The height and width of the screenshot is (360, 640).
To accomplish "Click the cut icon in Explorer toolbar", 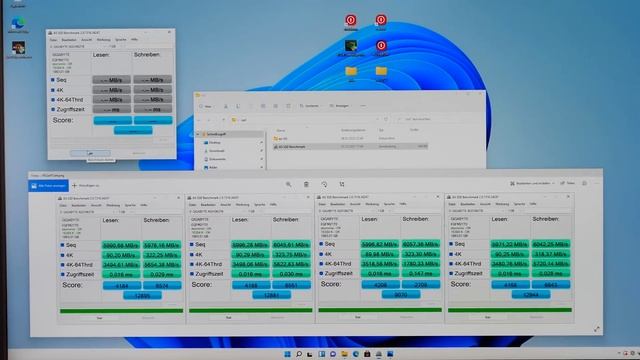I will (x=225, y=106).
